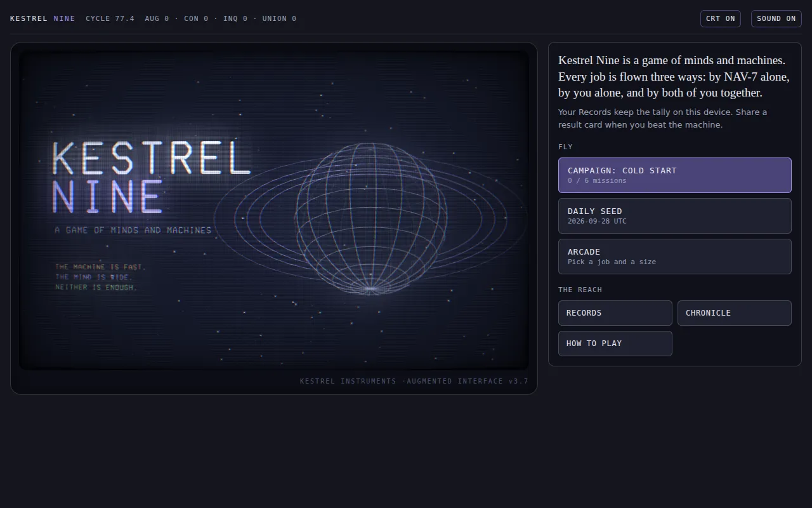
Task: Click "NEITHER IS ENOUGH." tagline line
Action: 96,287
